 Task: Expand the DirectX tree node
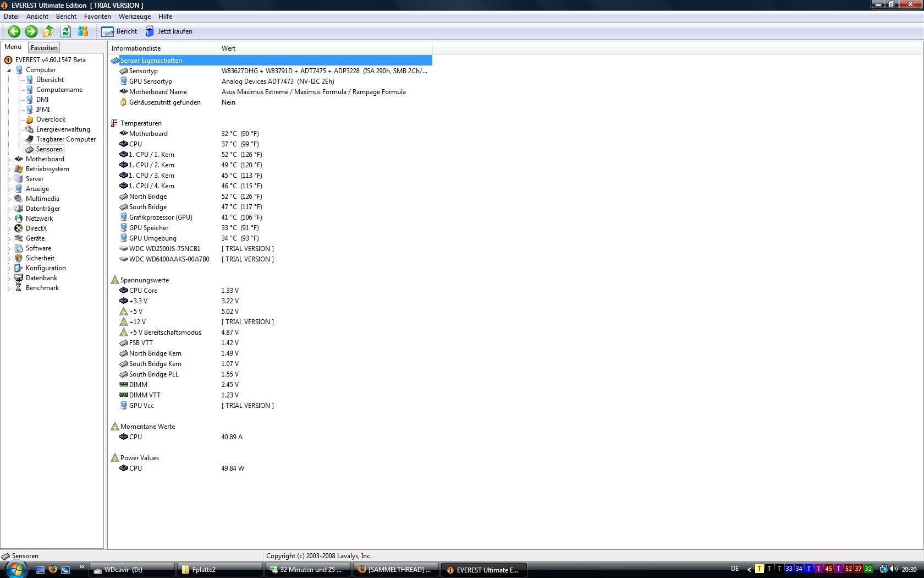coord(9,229)
